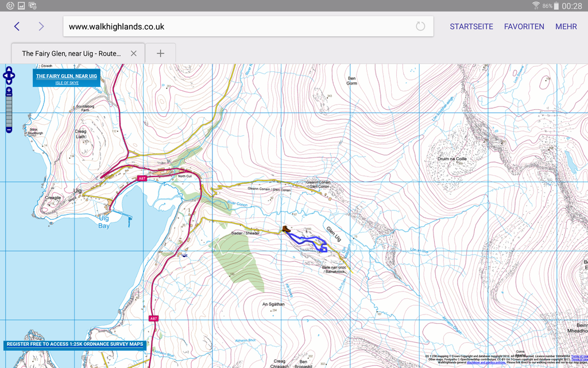Click the map zoom level slider bar
Screen dimensions: 588x368
tap(9, 110)
